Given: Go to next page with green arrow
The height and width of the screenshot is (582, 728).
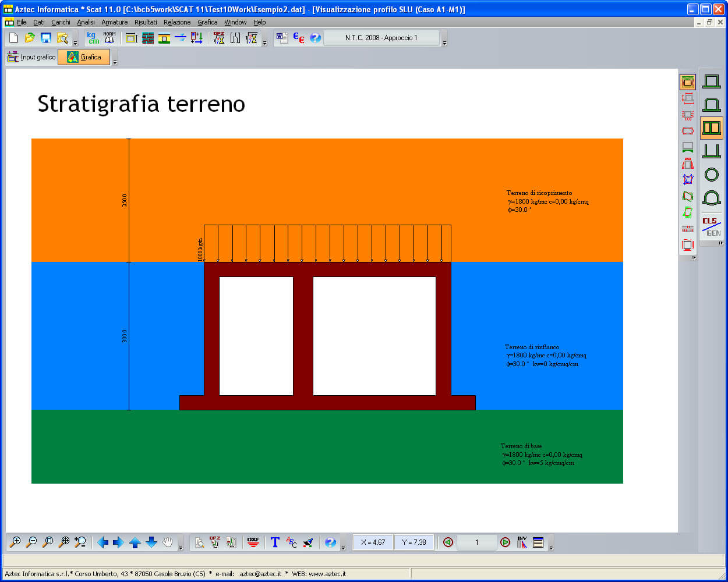Looking at the screenshot, I should [505, 542].
